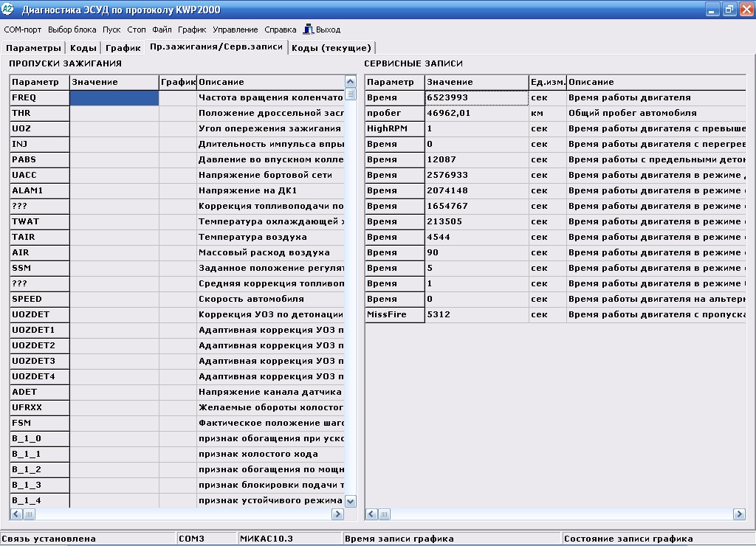756x546 pixels.
Task: Click horizontal scrollbar thumb under service records
Action: [x=384, y=514]
